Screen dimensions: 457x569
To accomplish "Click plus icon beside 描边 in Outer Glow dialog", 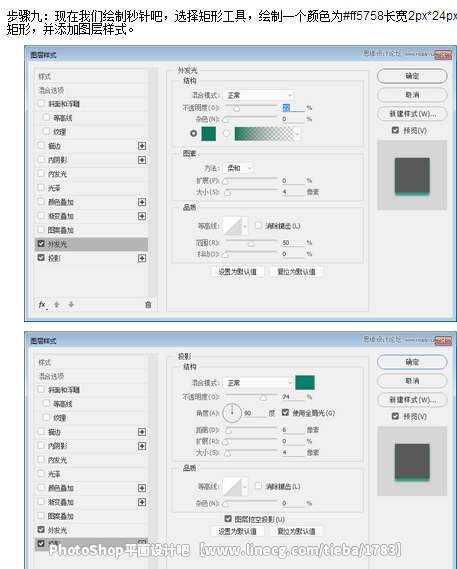I will 142,146.
